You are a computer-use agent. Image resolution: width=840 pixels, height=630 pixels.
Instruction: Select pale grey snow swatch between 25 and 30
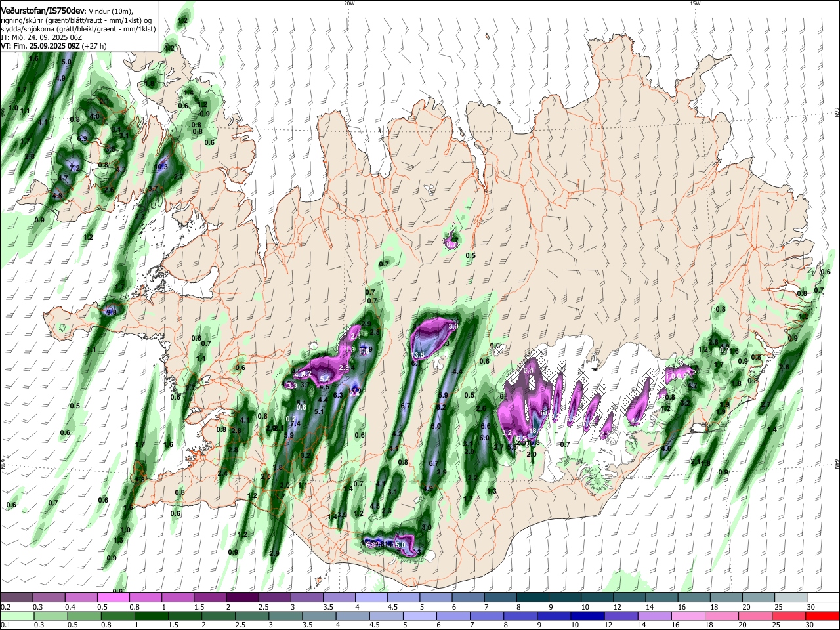tap(791, 598)
